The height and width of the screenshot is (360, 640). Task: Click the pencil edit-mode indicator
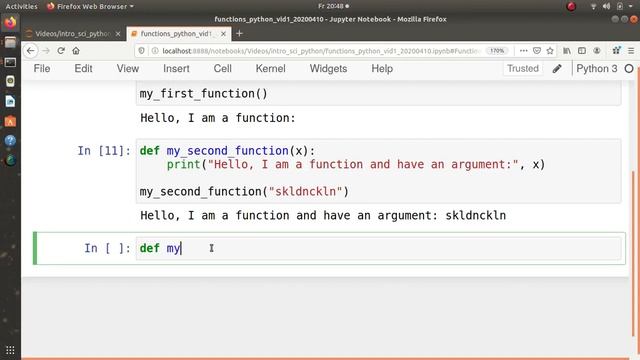[557, 69]
